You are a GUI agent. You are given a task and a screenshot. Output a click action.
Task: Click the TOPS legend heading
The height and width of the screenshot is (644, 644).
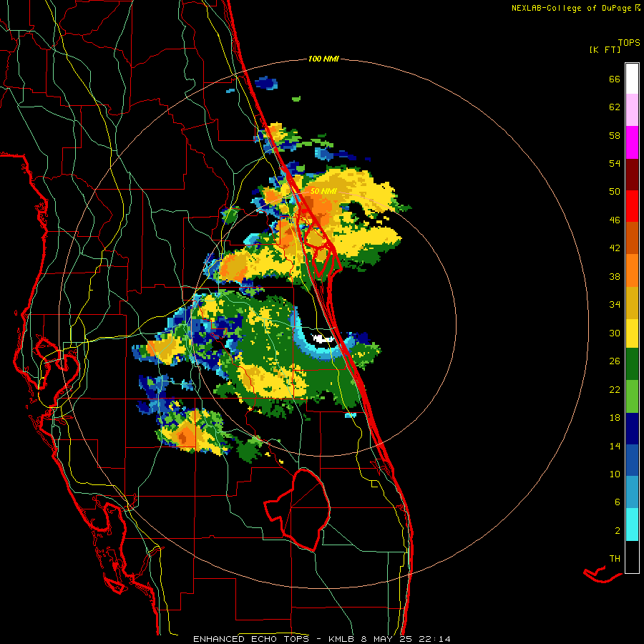[x=629, y=43]
